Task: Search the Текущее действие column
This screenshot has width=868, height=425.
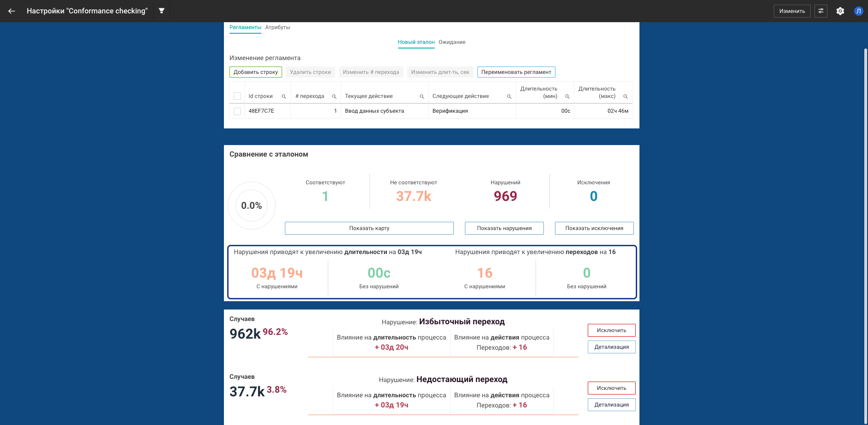Action: click(x=422, y=97)
